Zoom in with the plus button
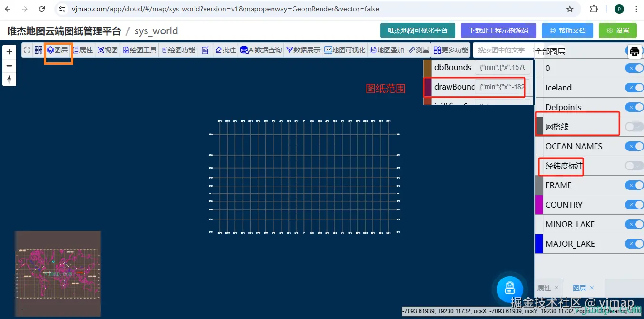Image resolution: width=644 pixels, height=319 pixels. pos(9,52)
